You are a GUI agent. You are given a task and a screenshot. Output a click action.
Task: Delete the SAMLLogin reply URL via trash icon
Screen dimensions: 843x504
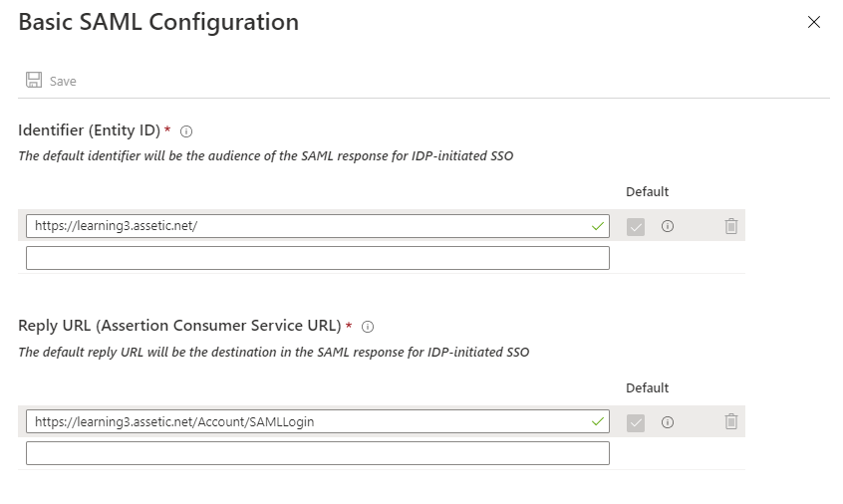click(730, 421)
